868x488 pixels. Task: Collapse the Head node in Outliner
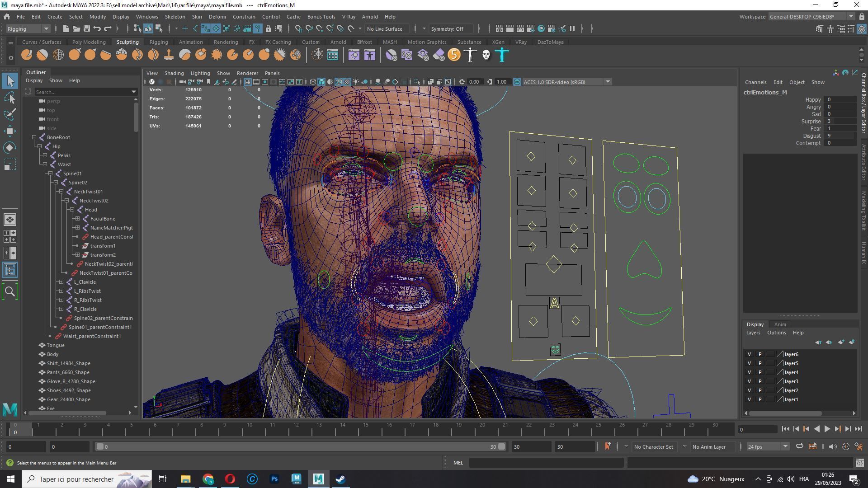click(72, 210)
